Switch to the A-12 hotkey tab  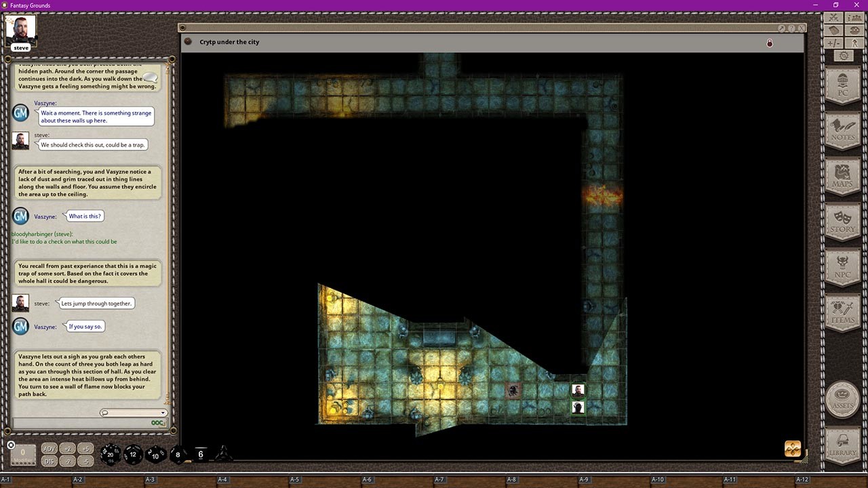(x=803, y=479)
